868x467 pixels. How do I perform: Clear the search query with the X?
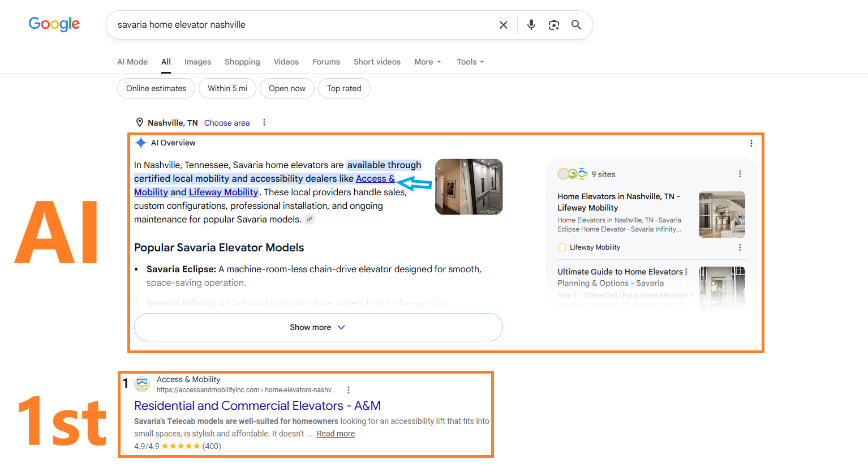504,25
